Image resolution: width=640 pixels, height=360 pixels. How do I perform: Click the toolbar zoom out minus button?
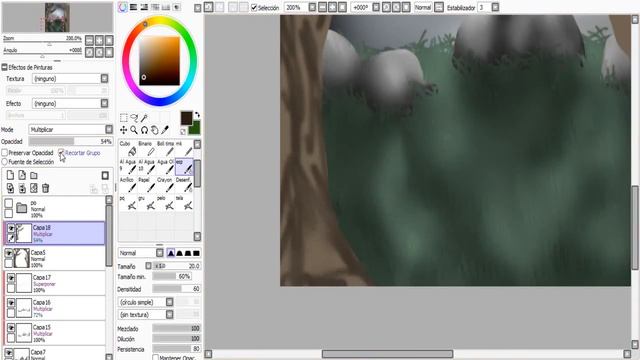pos(322,7)
